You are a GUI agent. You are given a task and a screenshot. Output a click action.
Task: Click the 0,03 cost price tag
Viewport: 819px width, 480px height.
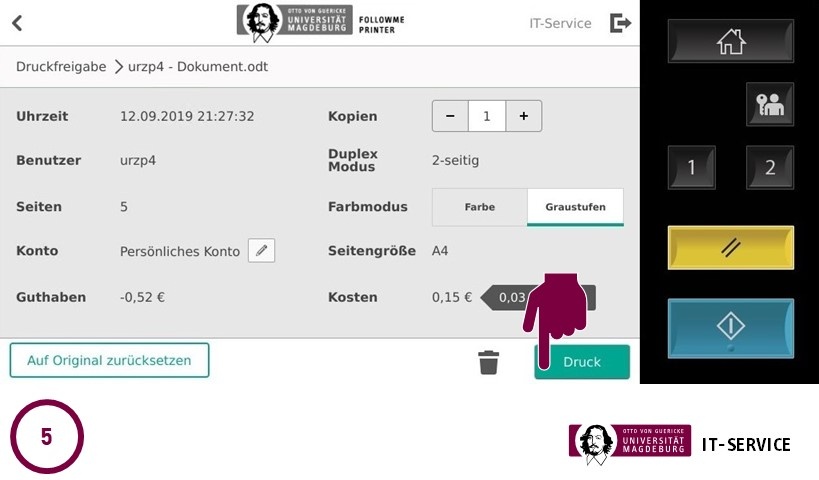pos(538,298)
